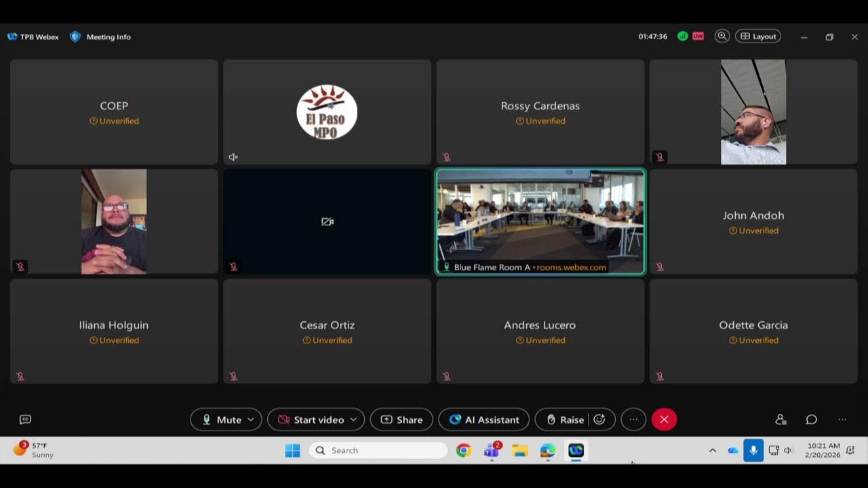The width and height of the screenshot is (868, 488).
Task: Open the weather widget showing 57°F Sunny
Action: tap(34, 450)
